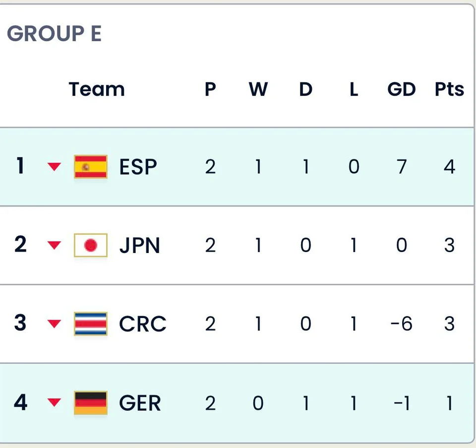476x448 pixels.
Task: Click Germany's rank number 4
Action: tap(20, 402)
